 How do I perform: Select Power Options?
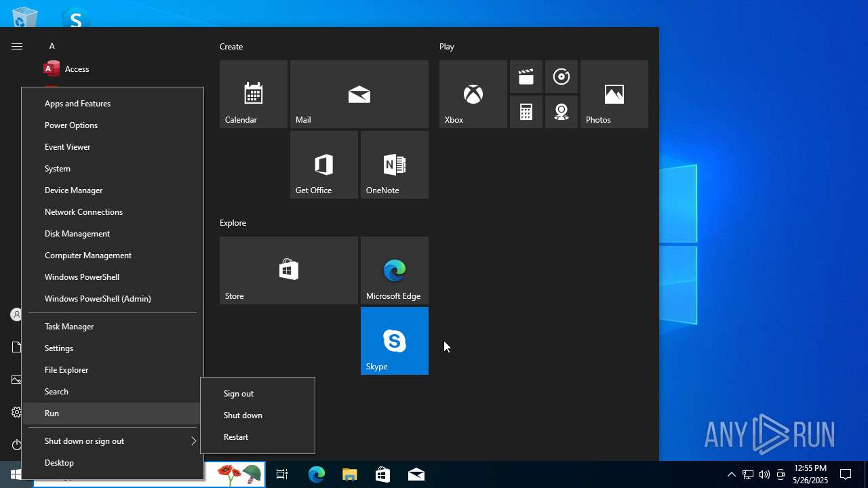tap(113, 125)
